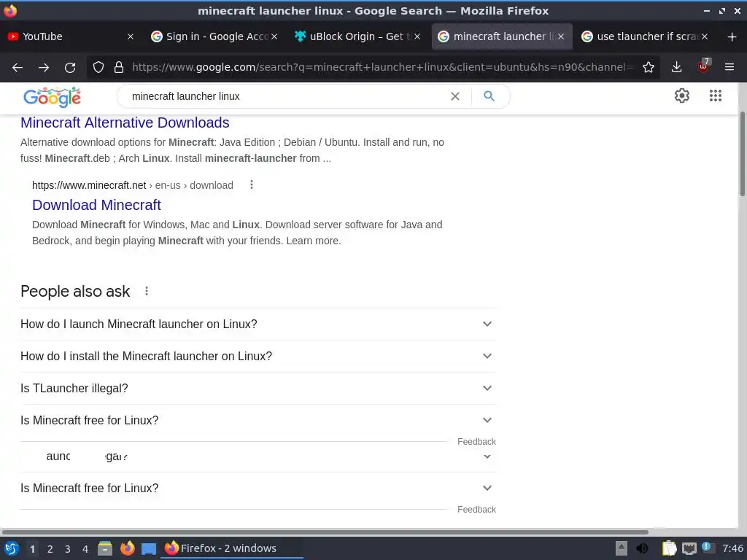Show desktop from the taskbar icon
The image size is (747, 560).
click(149, 548)
